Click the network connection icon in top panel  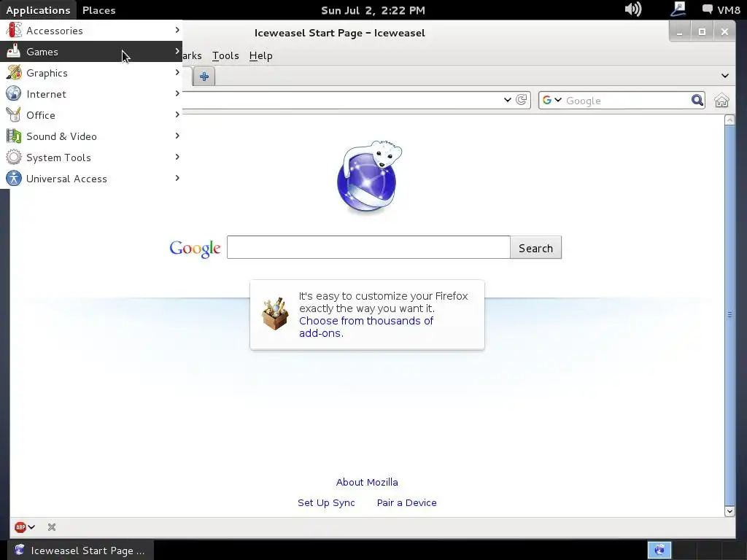tap(678, 9)
